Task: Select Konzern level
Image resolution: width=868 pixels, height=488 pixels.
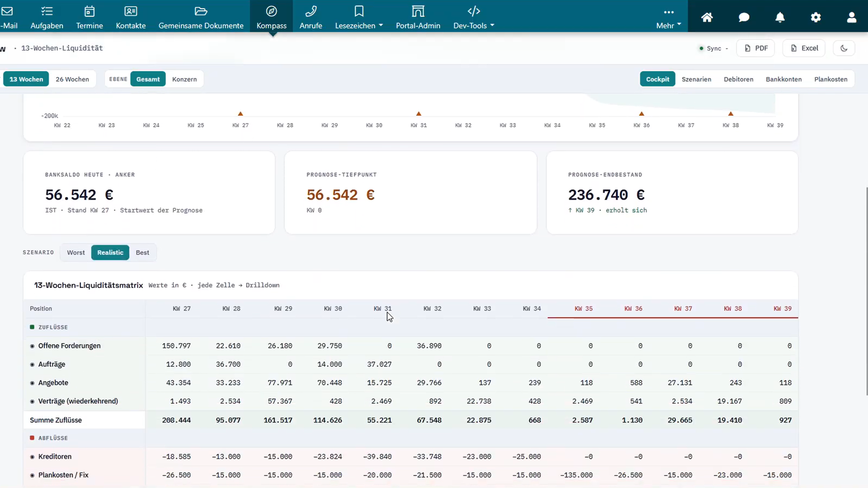Action: click(x=184, y=79)
